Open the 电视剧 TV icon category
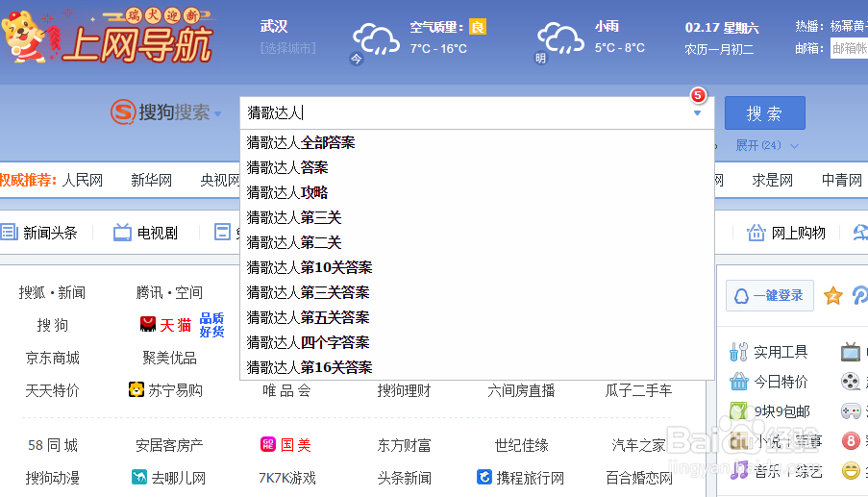This screenshot has width=868, height=497. [145, 233]
